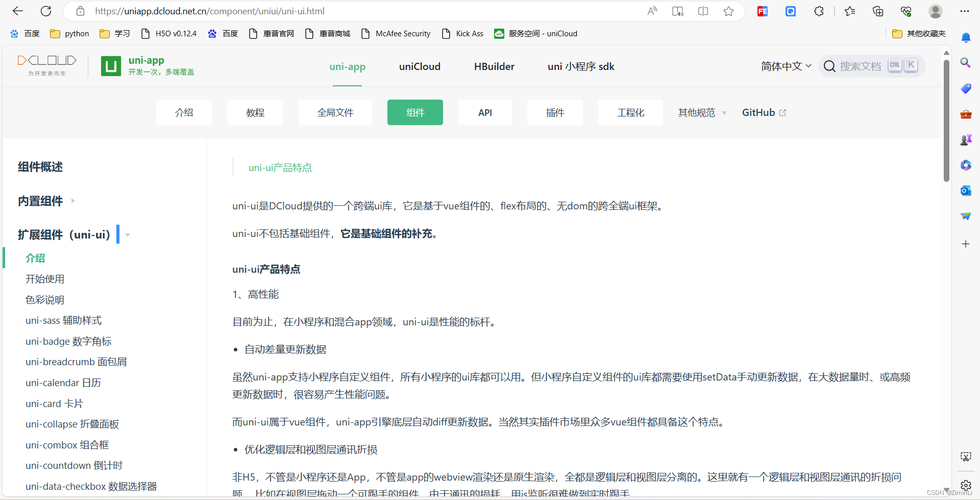980x500 pixels.
Task: Open the profile avatar icon
Action: point(936,11)
